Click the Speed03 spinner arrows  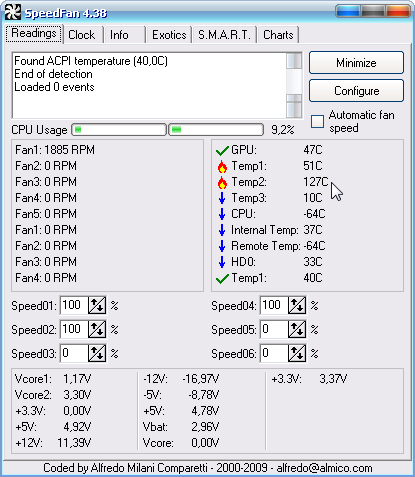97,353
